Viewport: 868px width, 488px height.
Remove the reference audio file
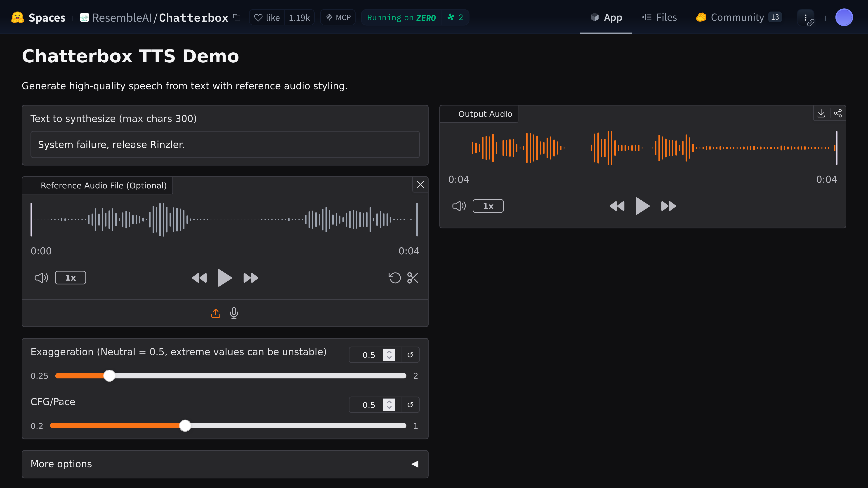[420, 185]
